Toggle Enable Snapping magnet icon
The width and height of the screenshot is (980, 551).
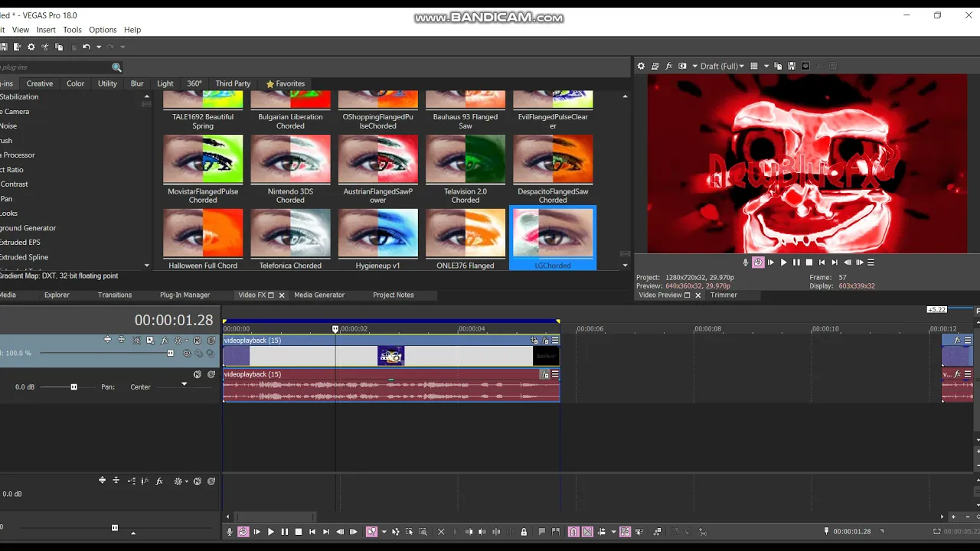(573, 532)
